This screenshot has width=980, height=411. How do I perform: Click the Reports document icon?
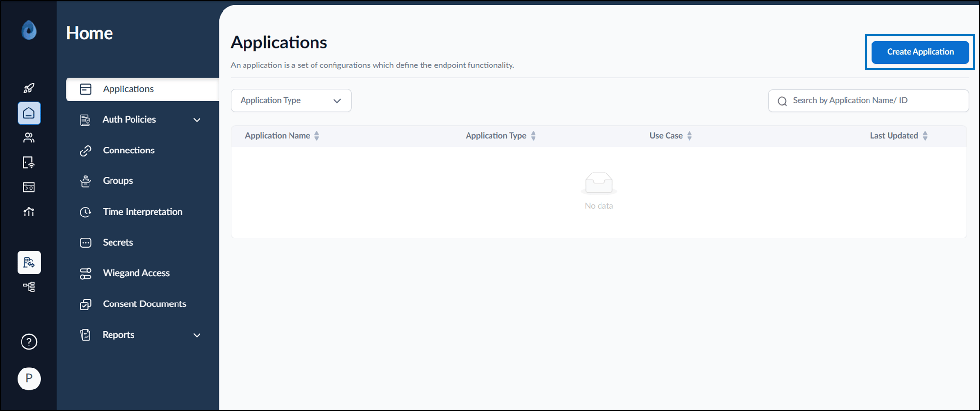(86, 335)
